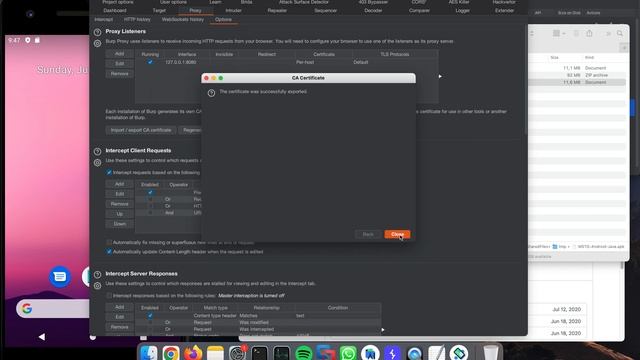640x360 pixels.
Task: Open the Trash in the dock
Action: 490,353
